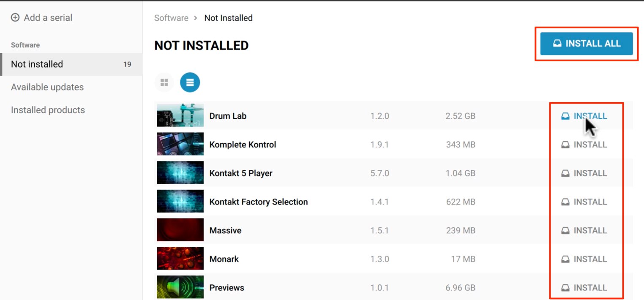Open Available updates in sidebar

(x=47, y=87)
